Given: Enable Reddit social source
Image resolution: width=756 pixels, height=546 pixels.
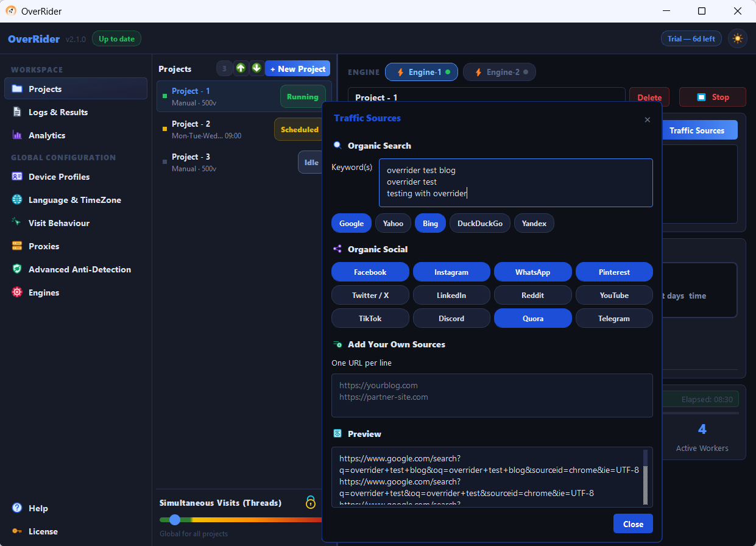Looking at the screenshot, I should (x=533, y=296).
